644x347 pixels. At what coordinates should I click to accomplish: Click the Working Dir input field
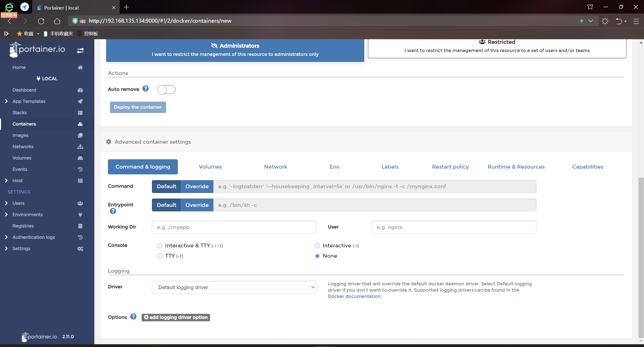pos(234,227)
